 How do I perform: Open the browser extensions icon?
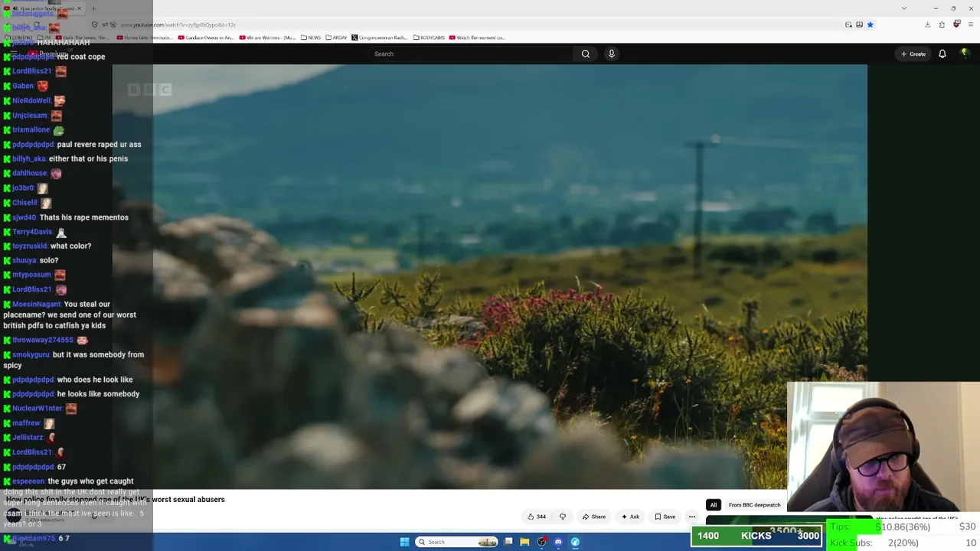pos(942,24)
